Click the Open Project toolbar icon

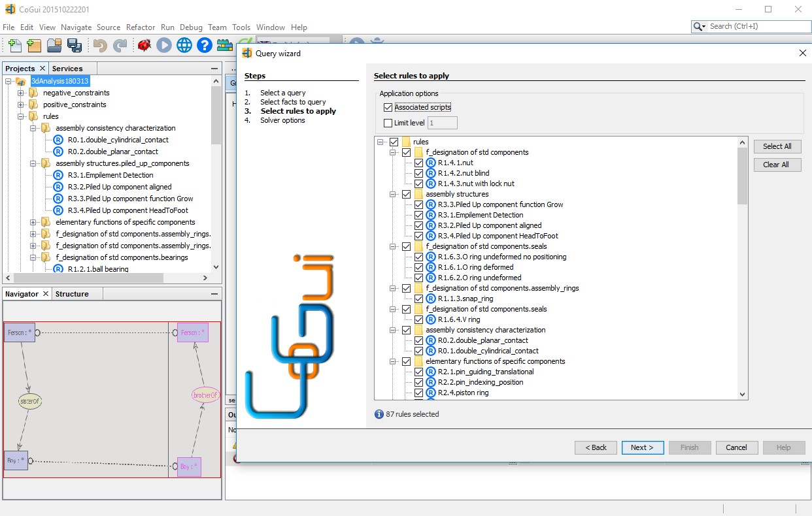(54, 45)
